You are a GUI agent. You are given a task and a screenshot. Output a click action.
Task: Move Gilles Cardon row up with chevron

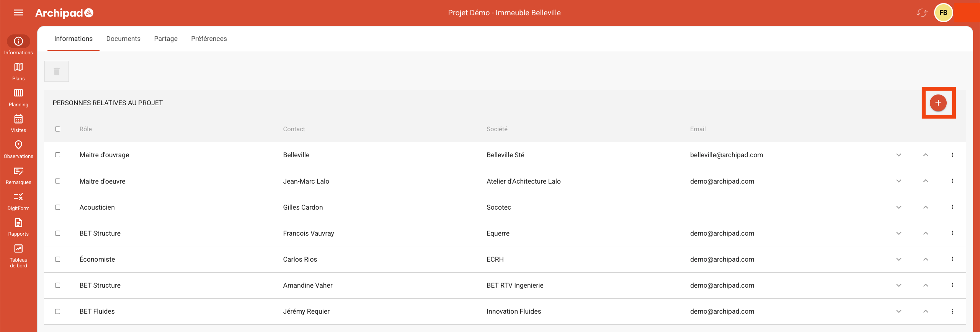tap(926, 207)
